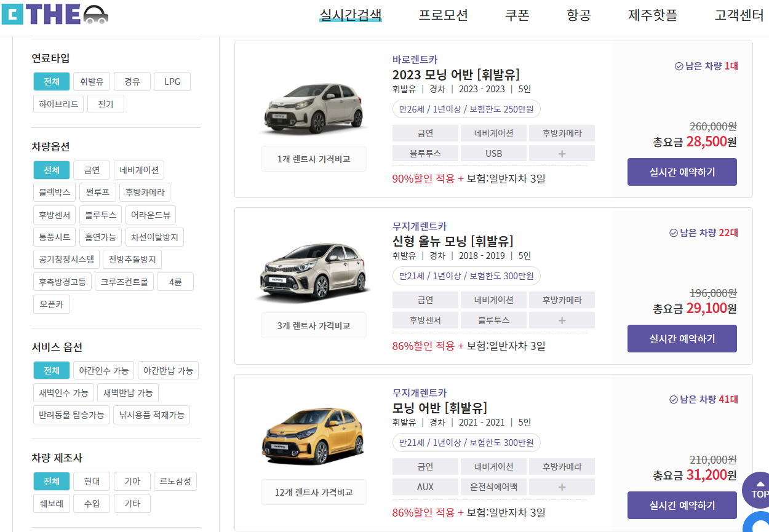Image resolution: width=769 pixels, height=532 pixels.
Task: Toggle the 썬루프 option filter
Action: [x=98, y=192]
